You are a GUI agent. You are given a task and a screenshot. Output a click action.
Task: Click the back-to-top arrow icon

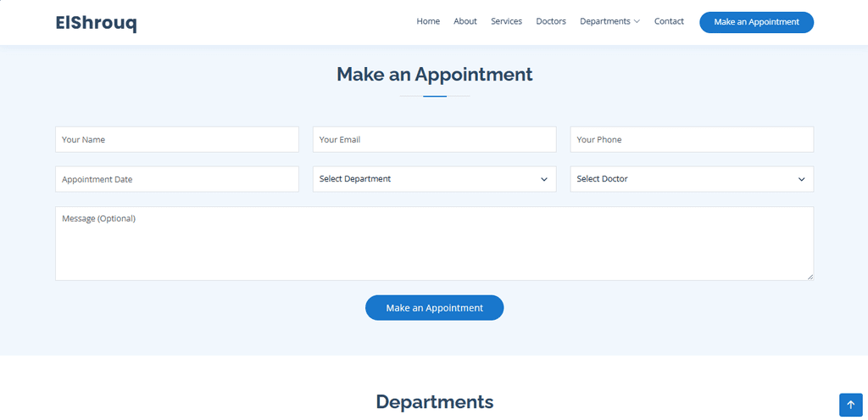point(851,405)
